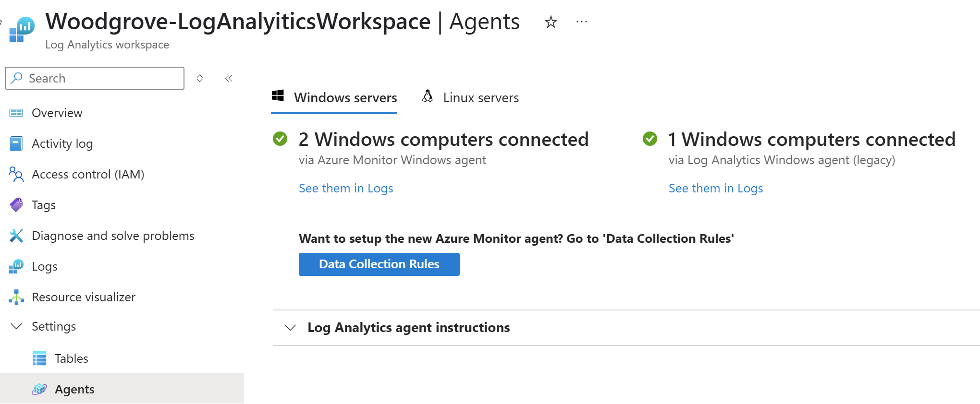Screen dimensions: 980x404
Task: Click the Diagnose wrench icon
Action: pos(16,236)
